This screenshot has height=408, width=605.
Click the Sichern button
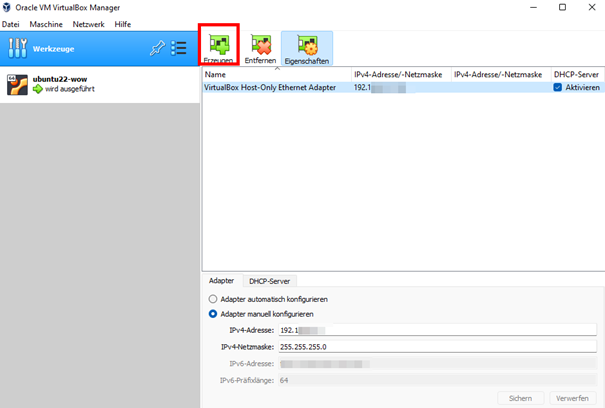click(x=521, y=398)
